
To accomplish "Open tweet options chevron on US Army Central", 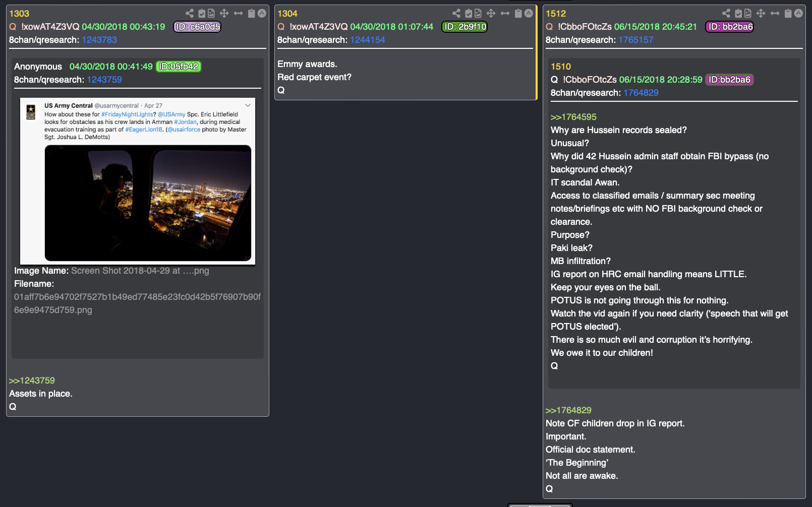I will click(248, 105).
